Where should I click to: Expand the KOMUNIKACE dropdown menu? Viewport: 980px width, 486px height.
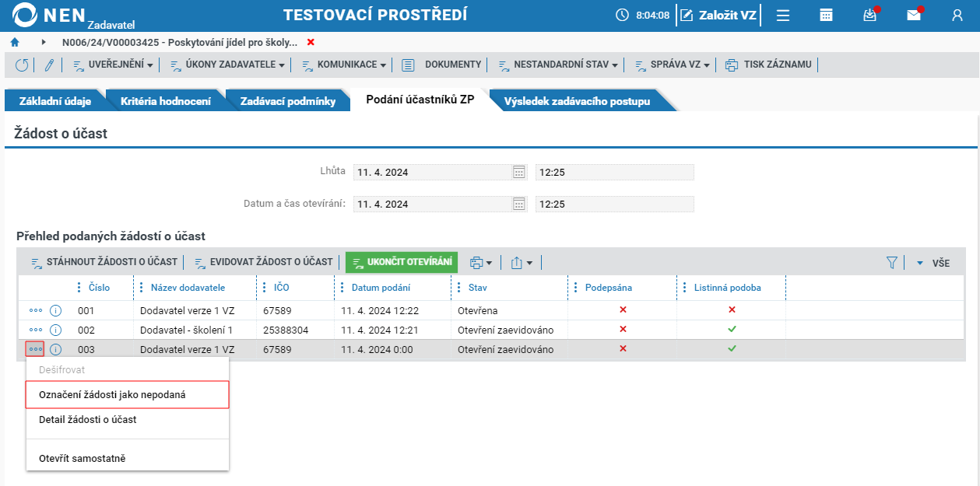(342, 65)
